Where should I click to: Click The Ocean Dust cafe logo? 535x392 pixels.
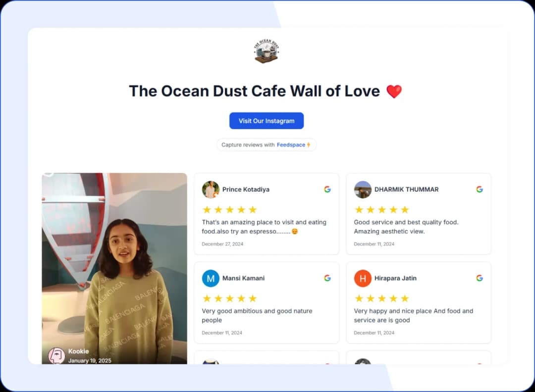267,51
